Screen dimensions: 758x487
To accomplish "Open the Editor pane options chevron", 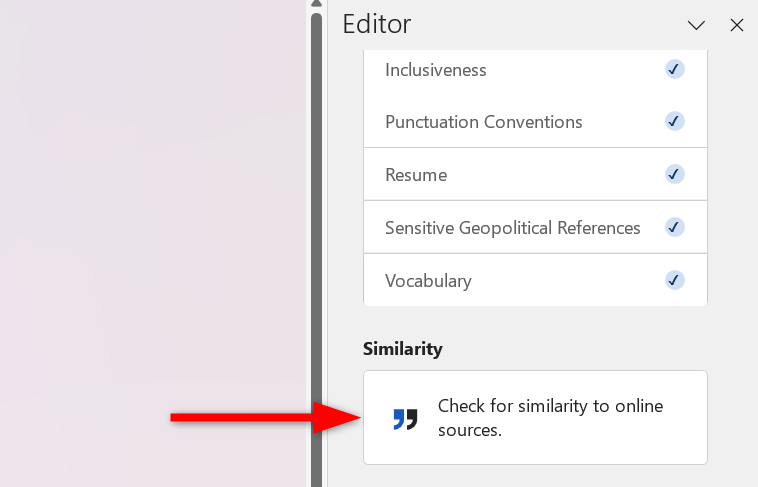I will point(696,25).
